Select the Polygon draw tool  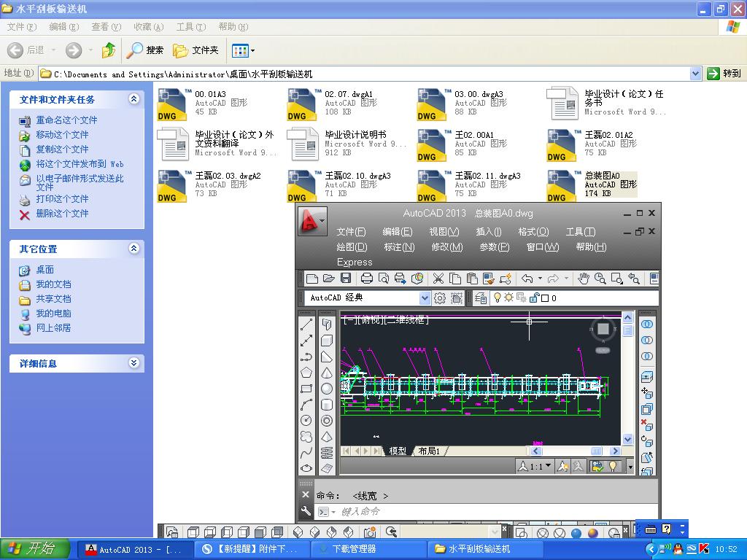tap(306, 373)
